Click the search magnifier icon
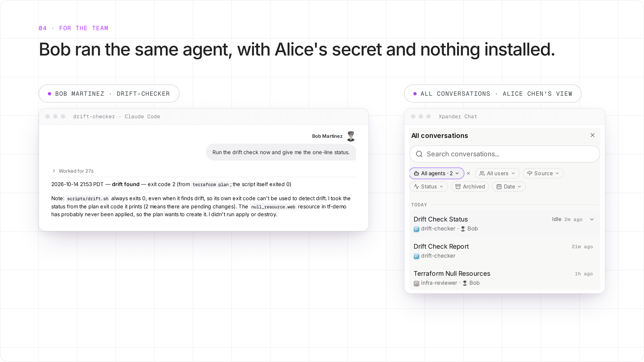Screen dimensions: 644x362 (419, 154)
